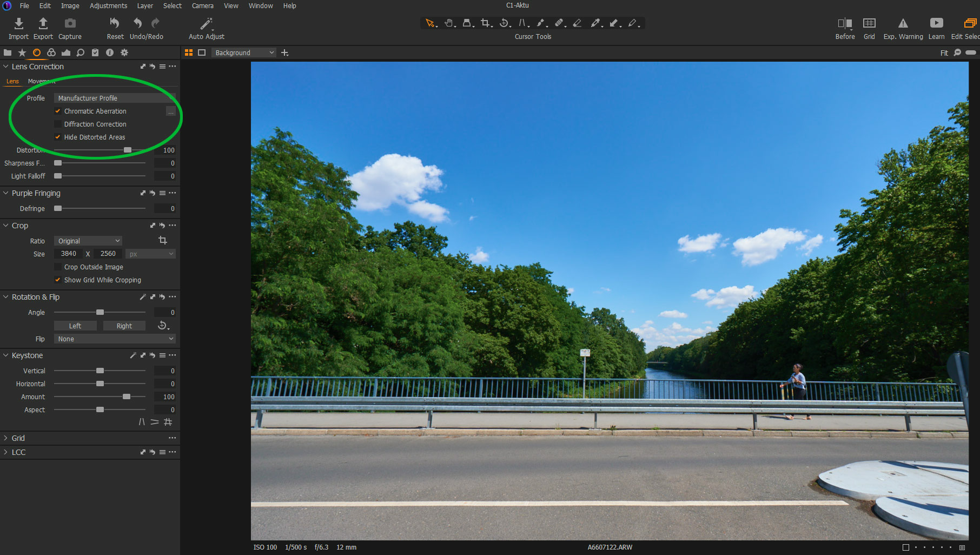This screenshot has width=980, height=555.
Task: Select the Crop cursor tool
Action: pos(485,23)
